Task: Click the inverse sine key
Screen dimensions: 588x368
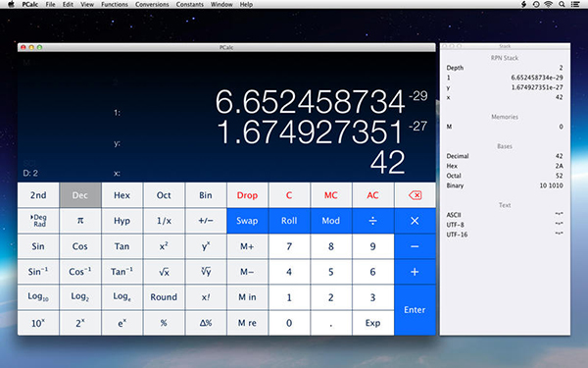Action: tap(38, 272)
